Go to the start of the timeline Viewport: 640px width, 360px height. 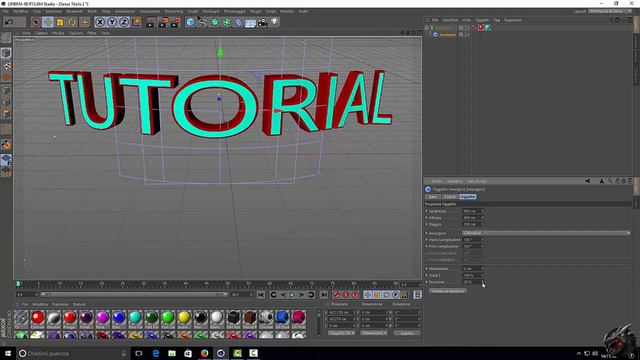[261, 295]
